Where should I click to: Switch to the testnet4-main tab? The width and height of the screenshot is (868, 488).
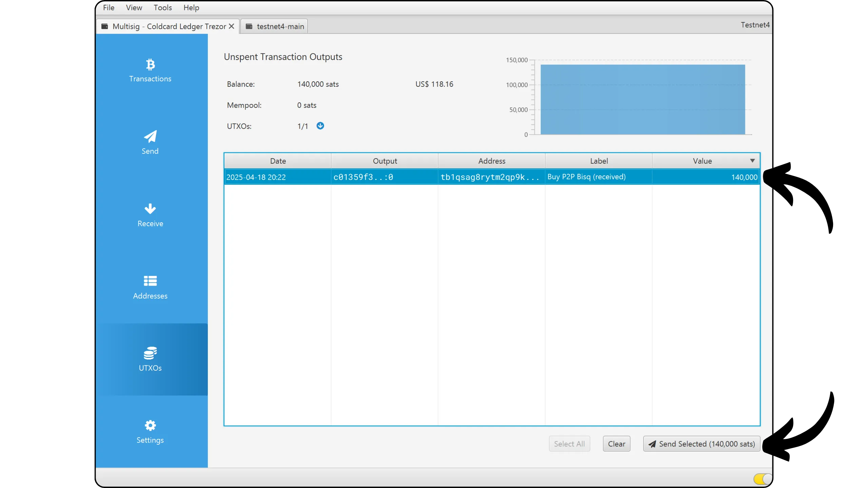pyautogui.click(x=280, y=26)
